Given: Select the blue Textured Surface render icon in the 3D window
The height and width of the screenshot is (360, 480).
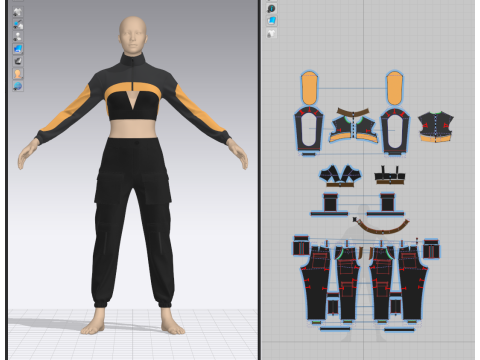Looking at the screenshot, I should 18,49.
